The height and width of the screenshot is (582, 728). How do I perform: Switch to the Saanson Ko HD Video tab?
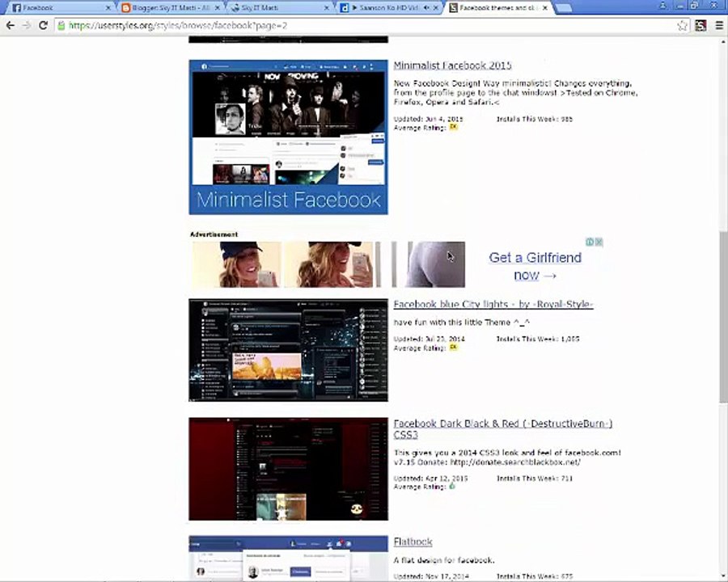(387, 8)
